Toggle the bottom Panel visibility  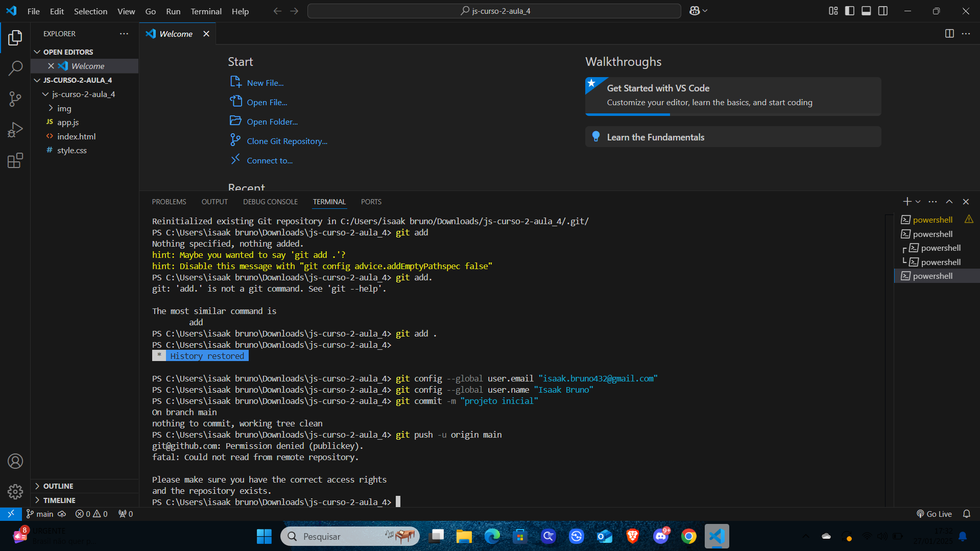click(866, 11)
